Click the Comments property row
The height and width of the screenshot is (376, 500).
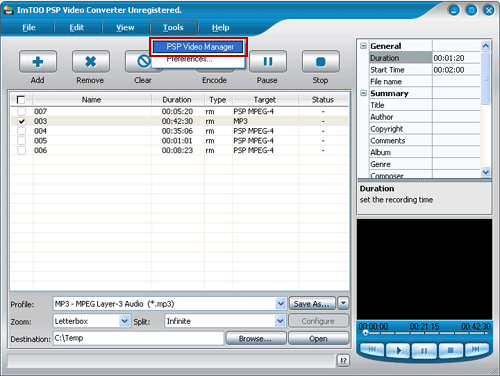(425, 141)
